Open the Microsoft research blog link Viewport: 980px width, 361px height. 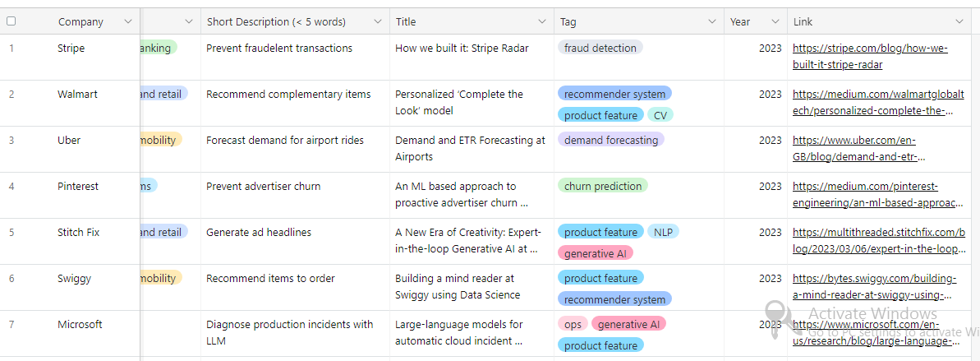(876, 333)
